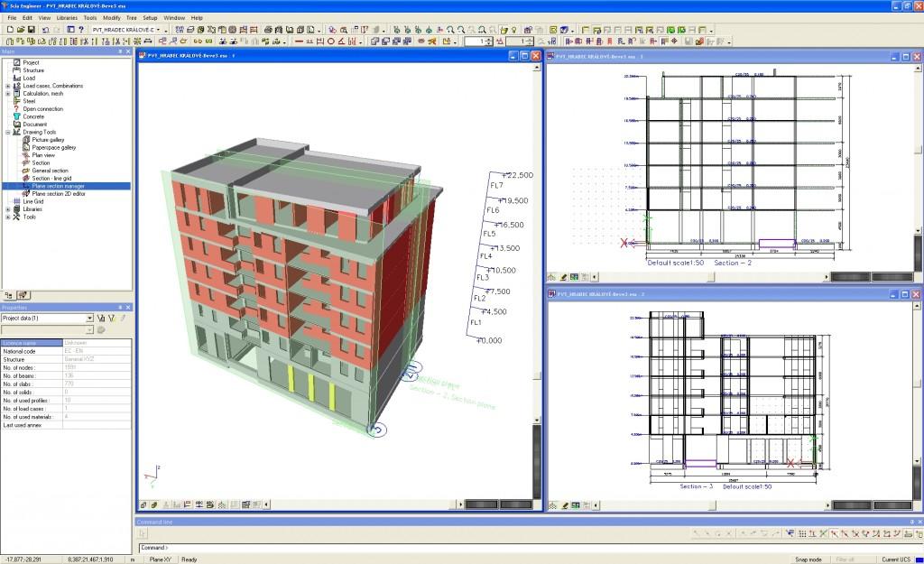The width and height of the screenshot is (924, 564).
Task: Toggle Plane XY working plane in status bar
Action: point(162,559)
